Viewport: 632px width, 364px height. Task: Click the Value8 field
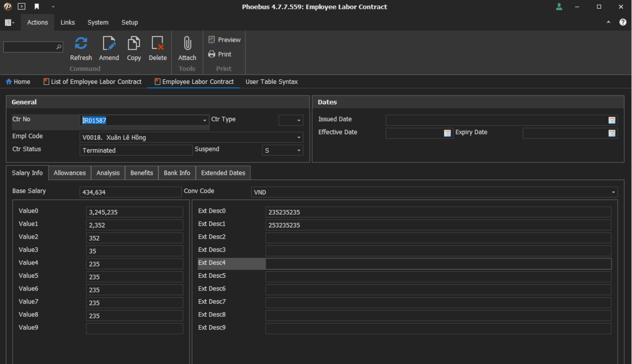(x=134, y=316)
